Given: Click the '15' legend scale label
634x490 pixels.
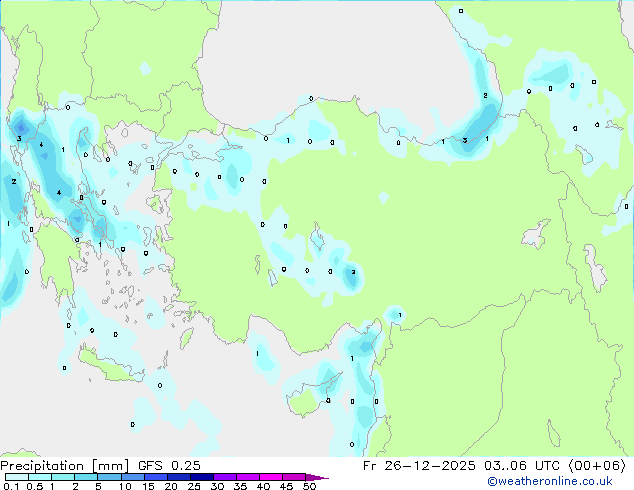Looking at the screenshot, I should [x=148, y=486].
